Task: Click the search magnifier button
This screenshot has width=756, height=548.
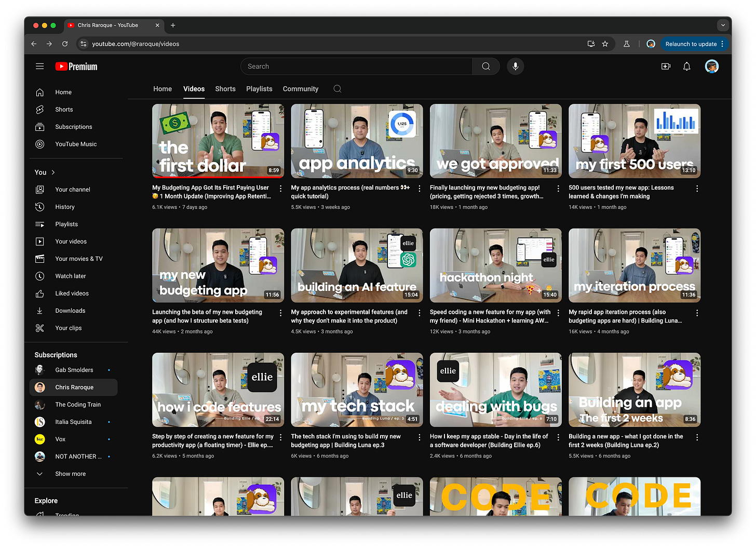Action: pyautogui.click(x=486, y=66)
